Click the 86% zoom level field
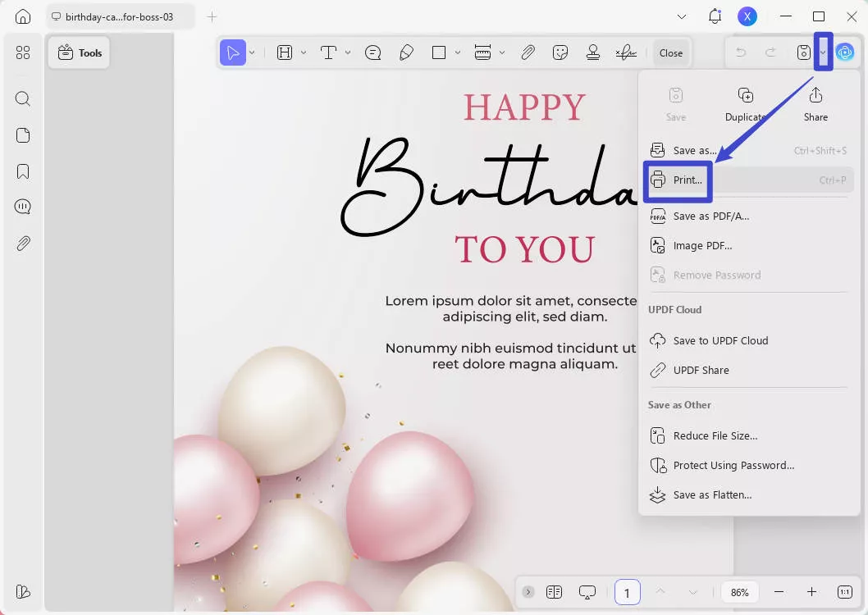The image size is (868, 615). [739, 592]
